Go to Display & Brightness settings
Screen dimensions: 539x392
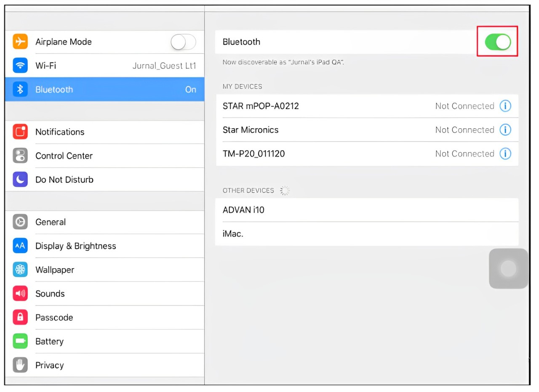(104, 246)
